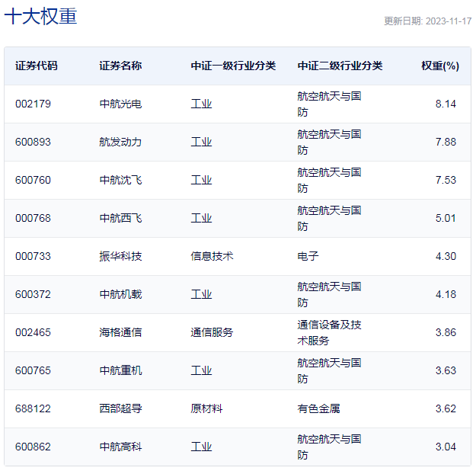
Task: Click 航空航天与国防 in the 600765 row
Action: pyautogui.click(x=329, y=370)
